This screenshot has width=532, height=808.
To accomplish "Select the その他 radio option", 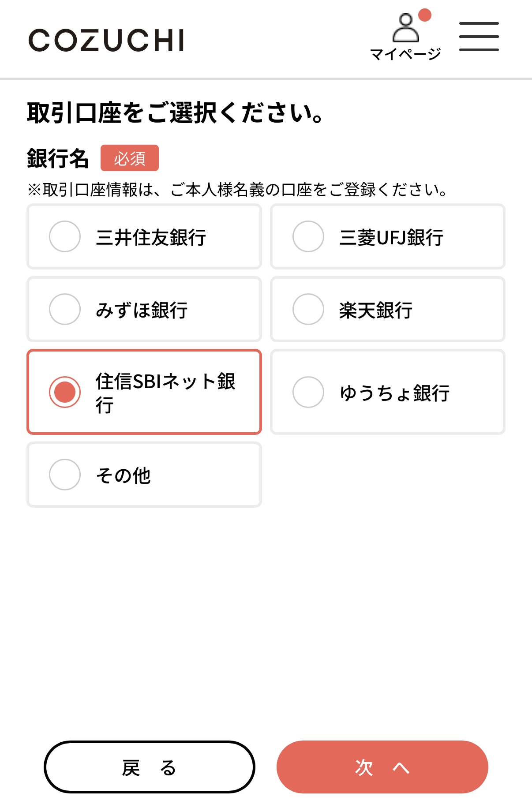I will click(65, 475).
